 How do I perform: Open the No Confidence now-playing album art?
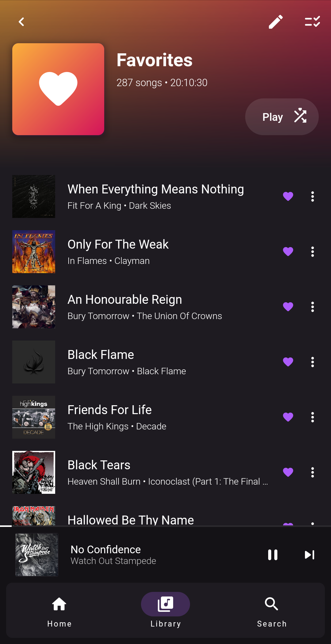coord(37,555)
